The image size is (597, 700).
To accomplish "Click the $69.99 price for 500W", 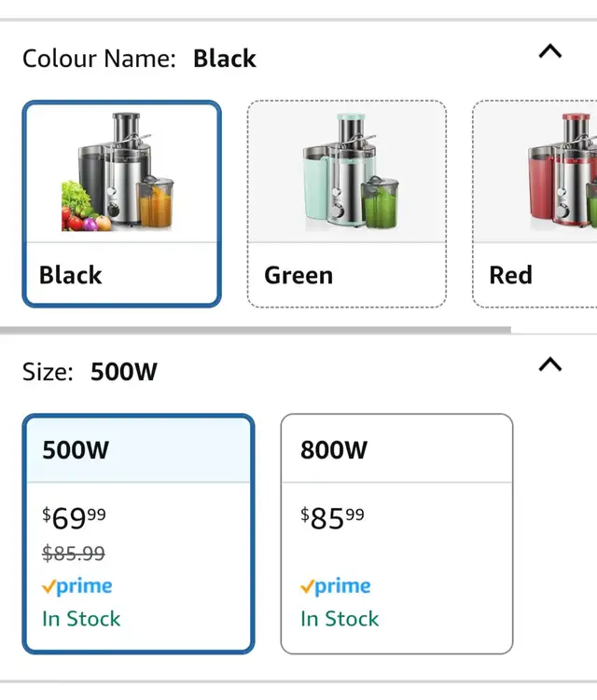I will (75, 518).
